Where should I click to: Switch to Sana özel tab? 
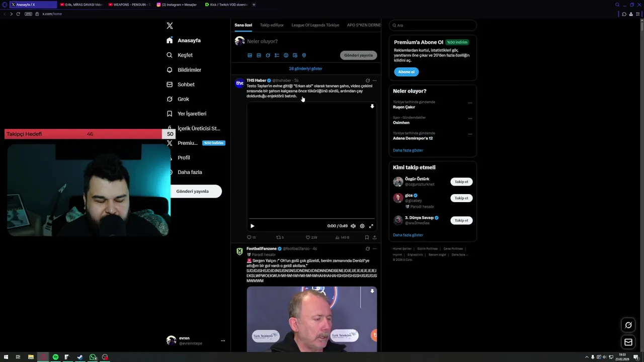click(243, 25)
